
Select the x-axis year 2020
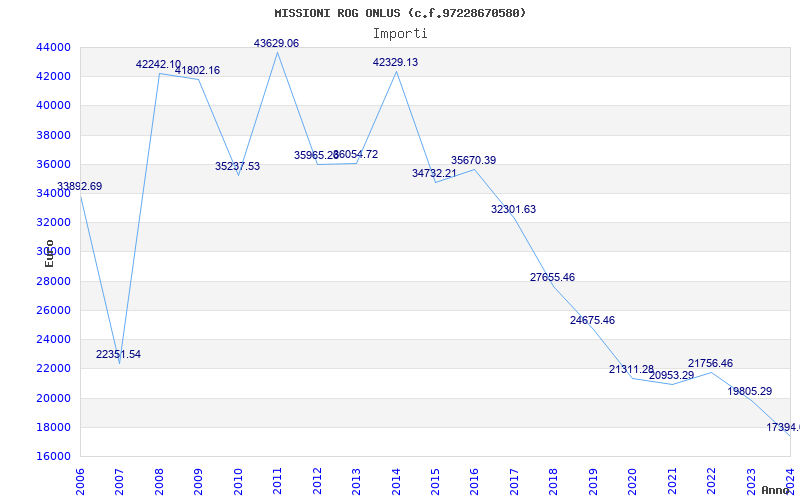[x=632, y=482]
